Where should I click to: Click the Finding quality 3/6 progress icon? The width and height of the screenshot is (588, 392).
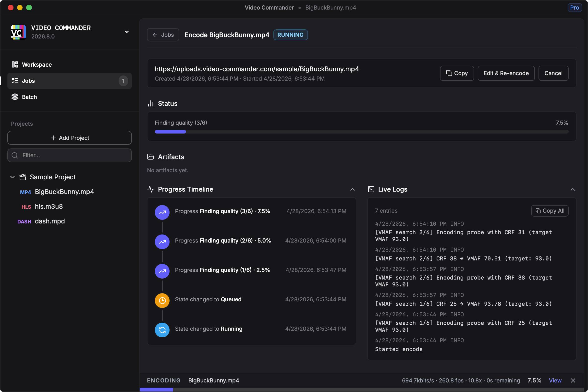[x=162, y=212]
